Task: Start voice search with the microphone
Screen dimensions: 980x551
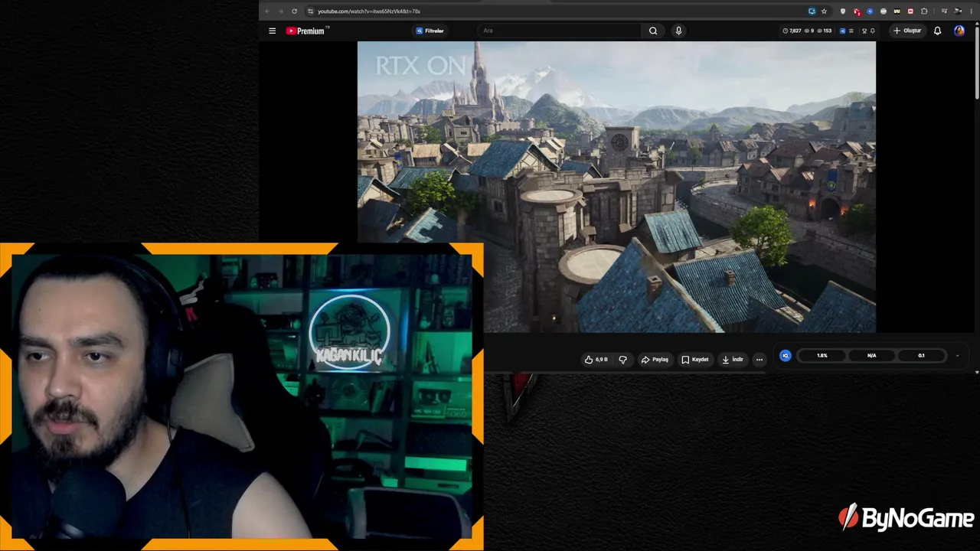Action: 678,31
